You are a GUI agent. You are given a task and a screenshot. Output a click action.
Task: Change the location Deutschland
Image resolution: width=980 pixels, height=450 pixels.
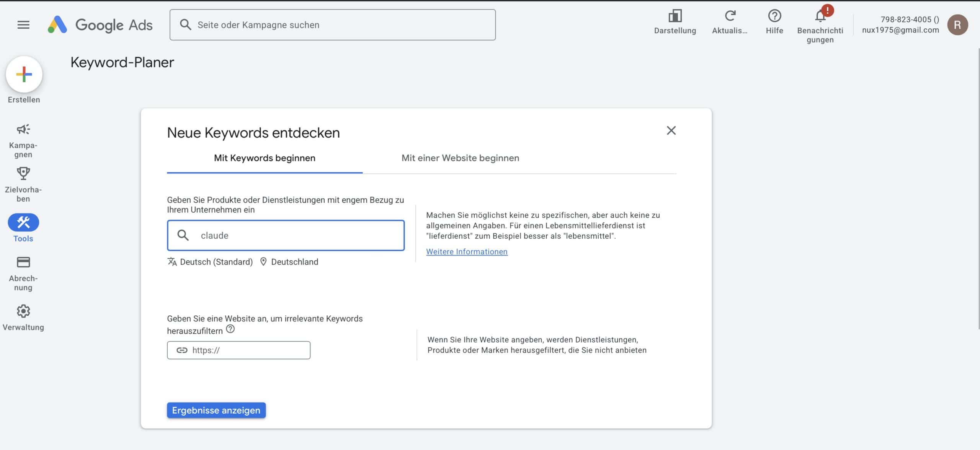click(289, 262)
